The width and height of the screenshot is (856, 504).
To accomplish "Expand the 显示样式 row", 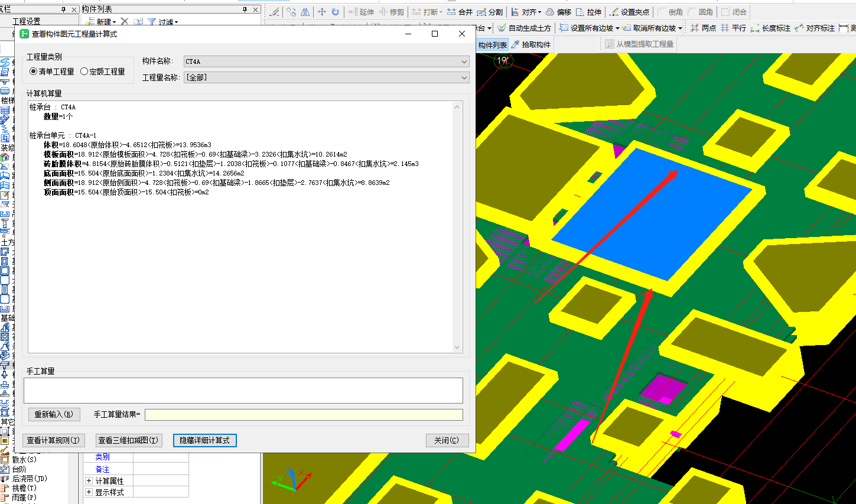I will coord(89,492).
